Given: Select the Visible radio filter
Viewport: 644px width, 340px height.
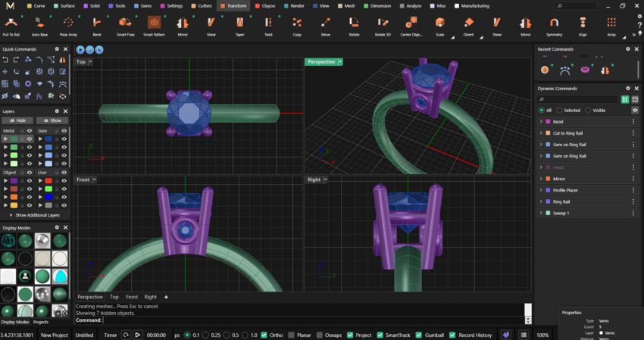Looking at the screenshot, I should 587,110.
